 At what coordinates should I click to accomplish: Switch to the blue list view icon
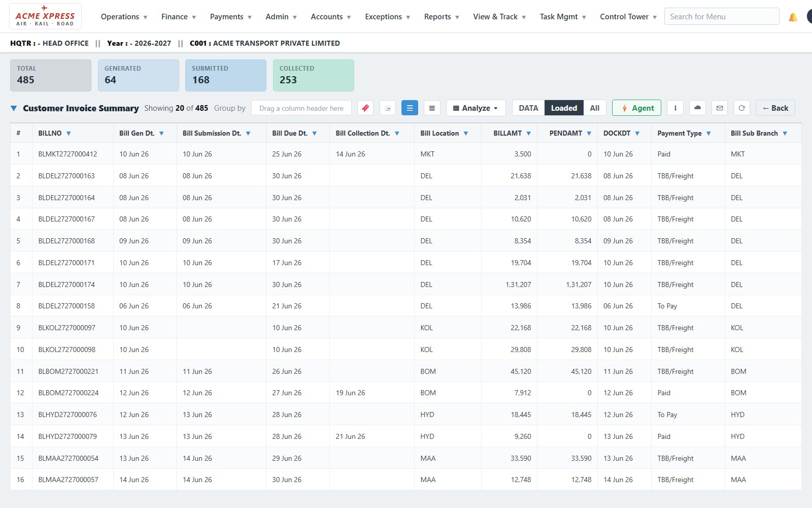click(410, 108)
